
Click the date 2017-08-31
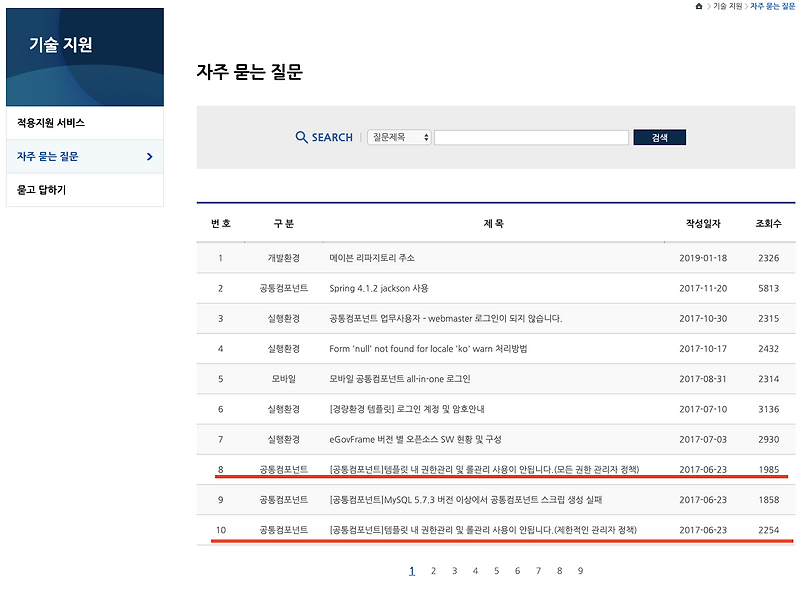coord(703,379)
